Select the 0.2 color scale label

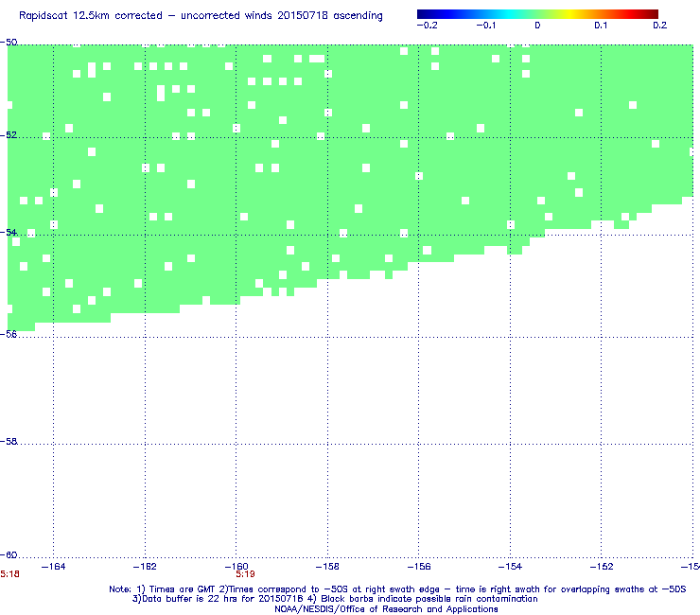pyautogui.click(x=660, y=26)
